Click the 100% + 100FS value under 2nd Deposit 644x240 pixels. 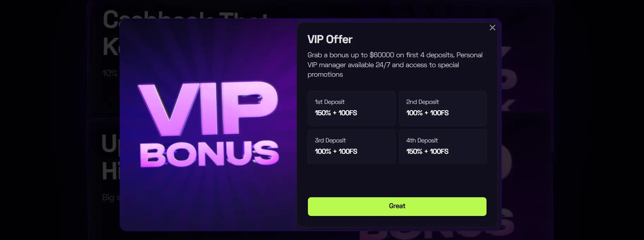coord(427,113)
